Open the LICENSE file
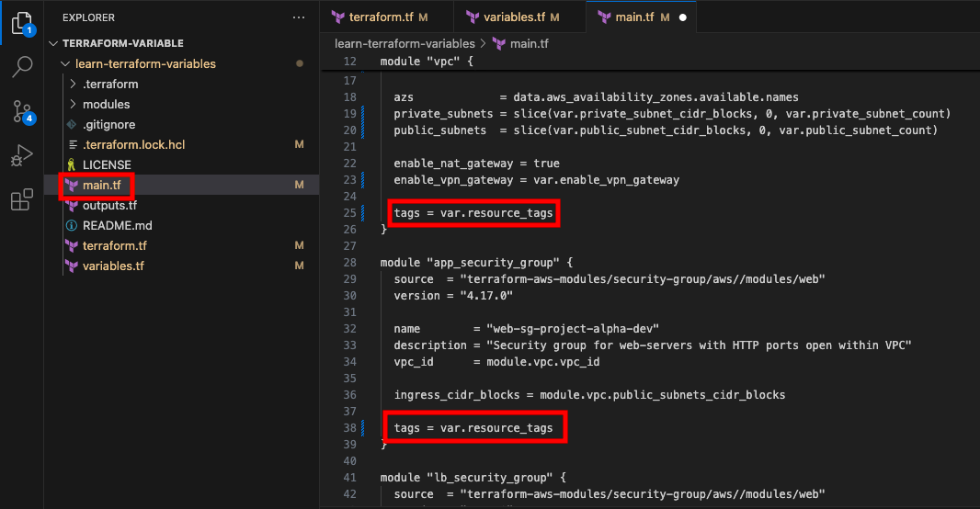Image resolution: width=980 pixels, height=509 pixels. [107, 164]
